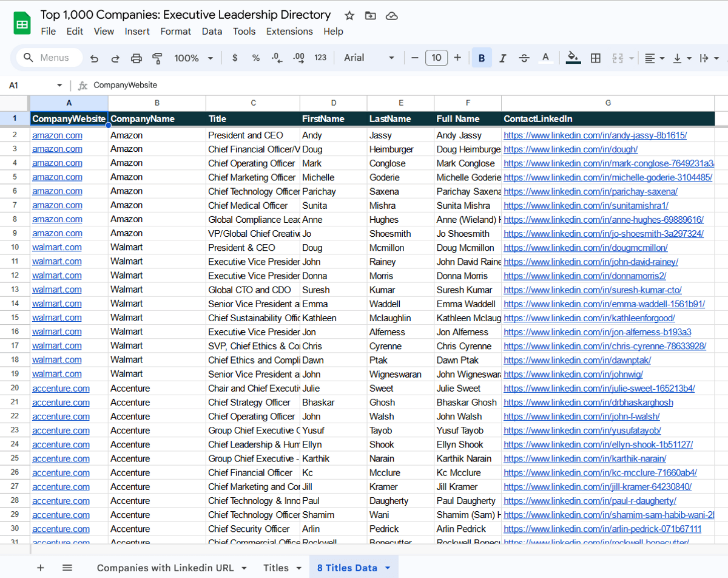This screenshot has height=578, width=728.
Task: Switch to the Titles sheet tab
Action: pos(275,568)
